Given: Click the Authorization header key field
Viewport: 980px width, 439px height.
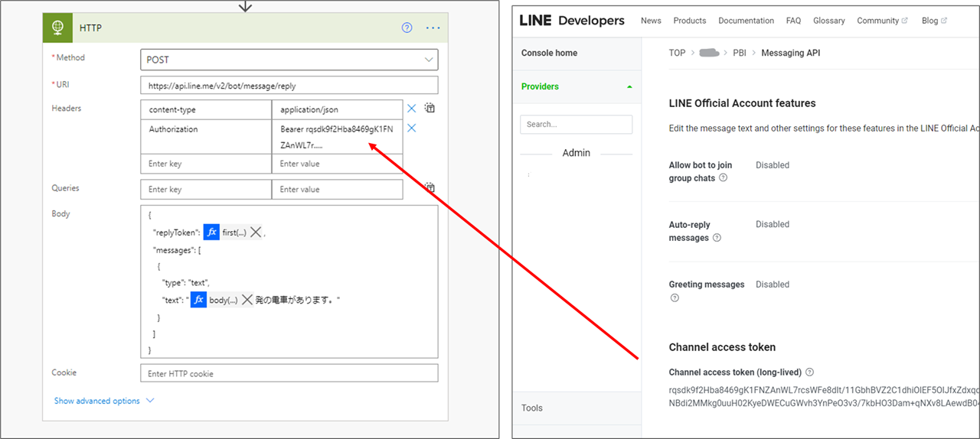Looking at the screenshot, I should 206,136.
